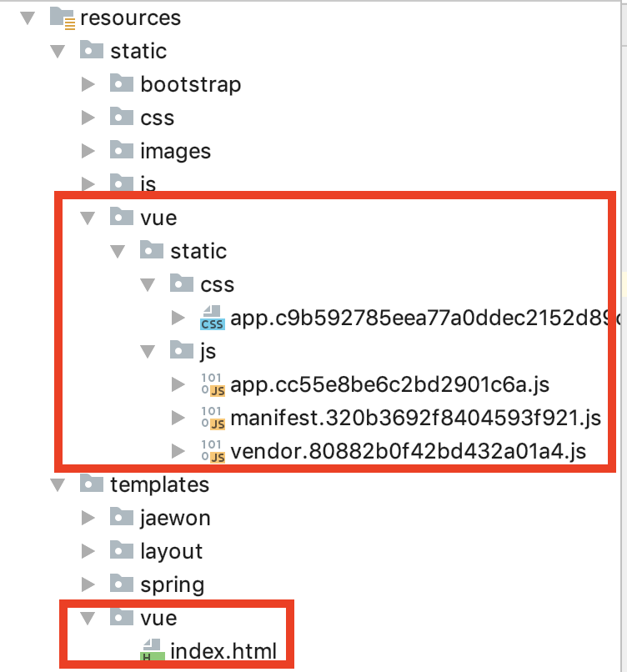This screenshot has width=627, height=672.
Task: Click the JS file icon of manifest.320b3692f8404593f921.js
Action: point(213,418)
